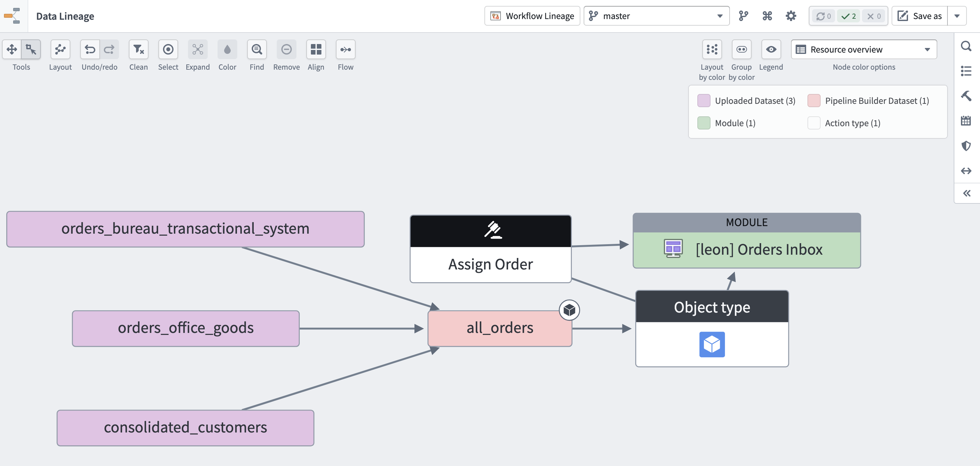
Task: Click the Layout graph icon
Action: point(60,49)
